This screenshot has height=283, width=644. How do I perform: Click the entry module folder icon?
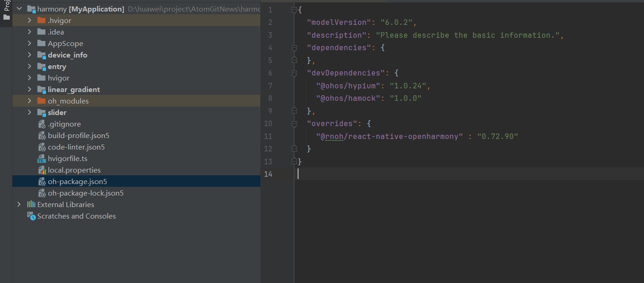pos(41,66)
